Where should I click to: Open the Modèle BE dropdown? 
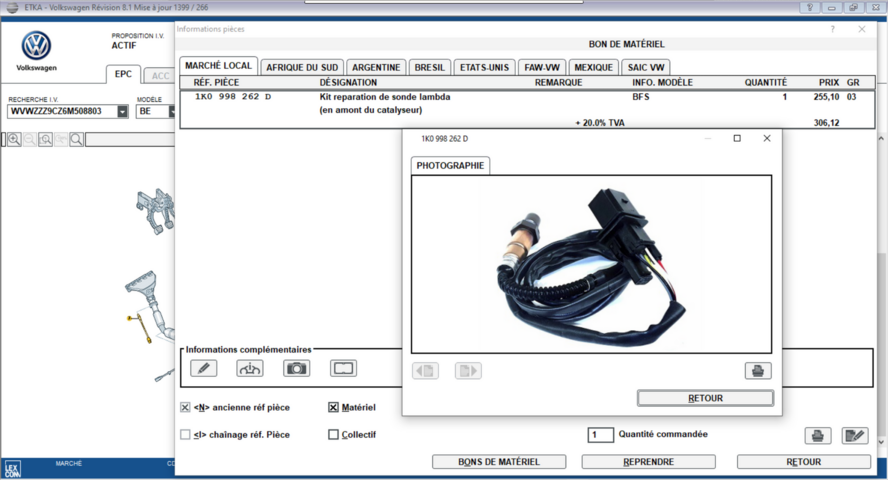[172, 112]
